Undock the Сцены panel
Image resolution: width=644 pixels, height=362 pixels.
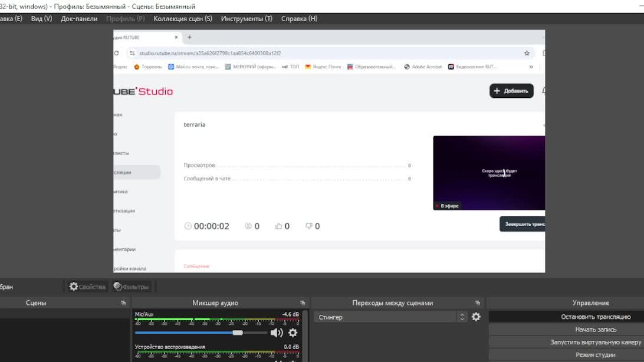click(x=123, y=303)
